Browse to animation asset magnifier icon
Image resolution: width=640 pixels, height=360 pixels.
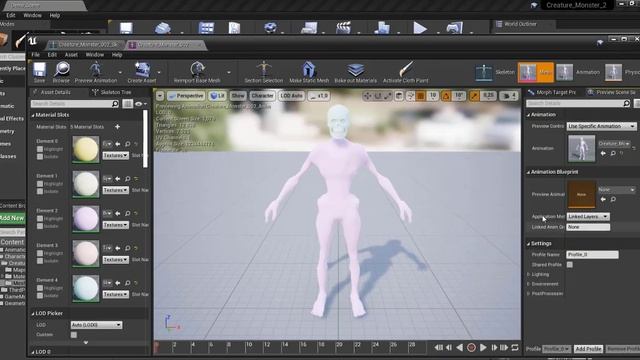point(613,153)
